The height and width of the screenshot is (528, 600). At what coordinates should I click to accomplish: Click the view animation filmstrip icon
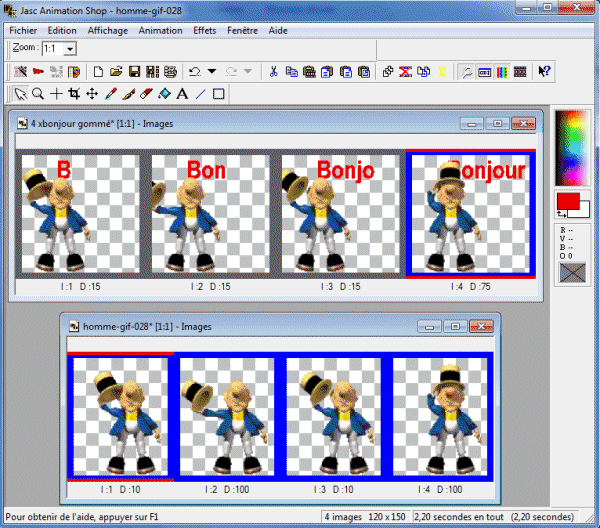tap(520, 72)
